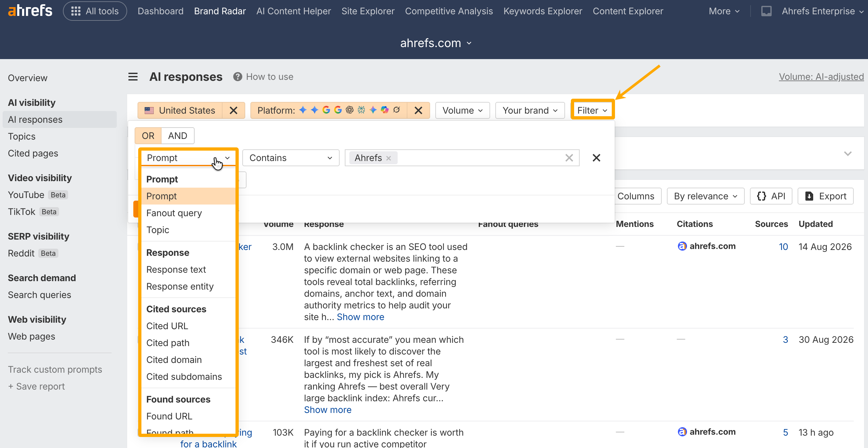Open YouTube video visibility
Screen dimensions: 868x448
point(26,195)
